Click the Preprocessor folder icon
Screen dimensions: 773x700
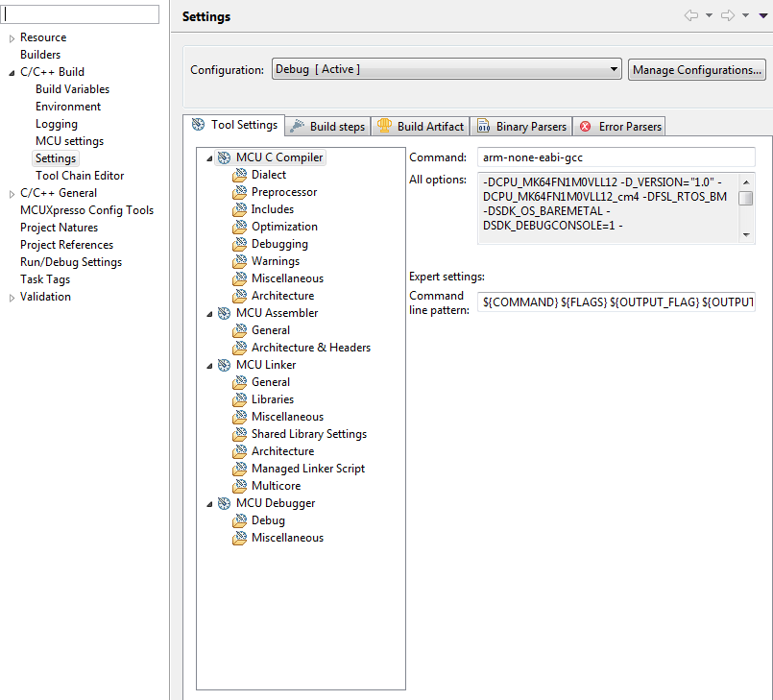coord(240,192)
